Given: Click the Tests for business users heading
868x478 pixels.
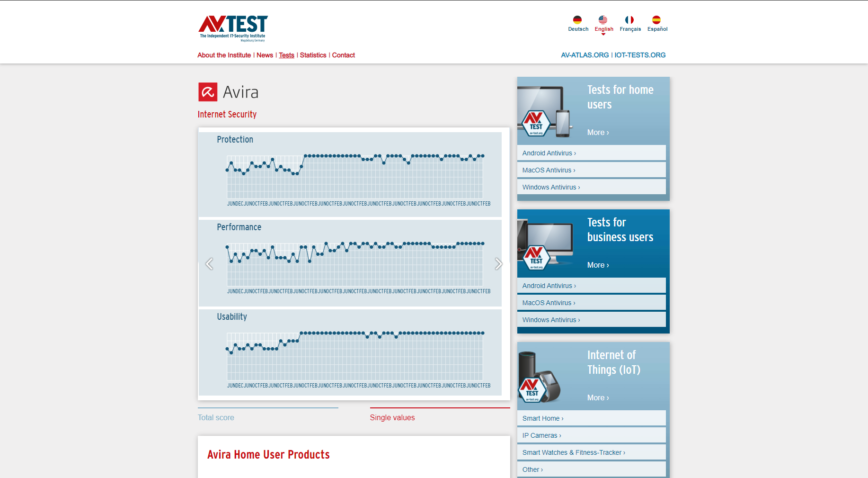Looking at the screenshot, I should (620, 230).
